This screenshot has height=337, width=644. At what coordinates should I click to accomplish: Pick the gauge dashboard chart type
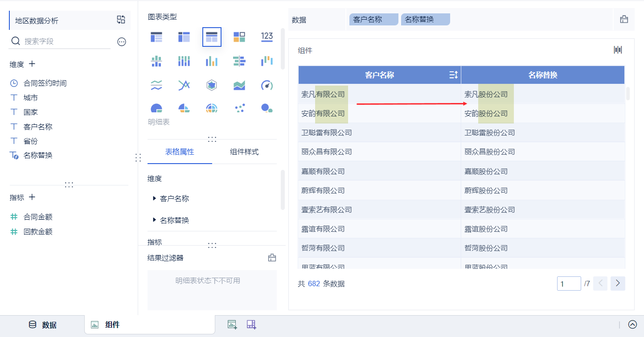pos(267,85)
